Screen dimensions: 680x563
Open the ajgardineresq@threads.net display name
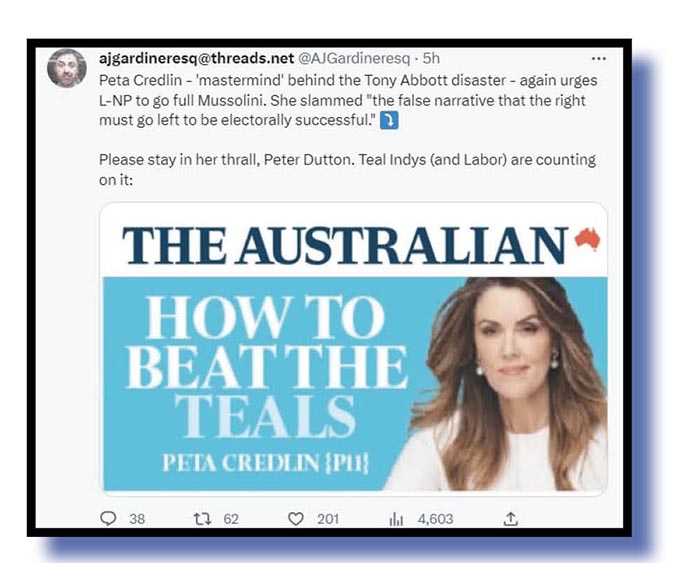pos(196,58)
